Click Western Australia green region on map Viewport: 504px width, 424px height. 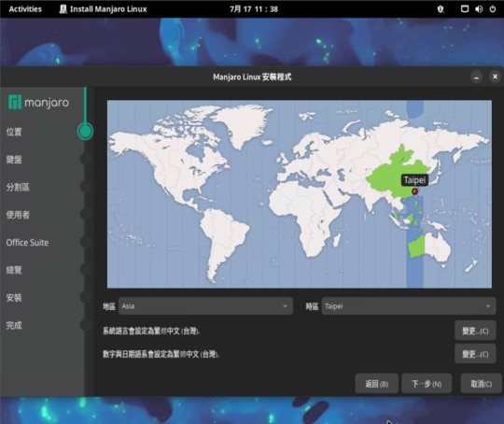pyautogui.click(x=416, y=247)
